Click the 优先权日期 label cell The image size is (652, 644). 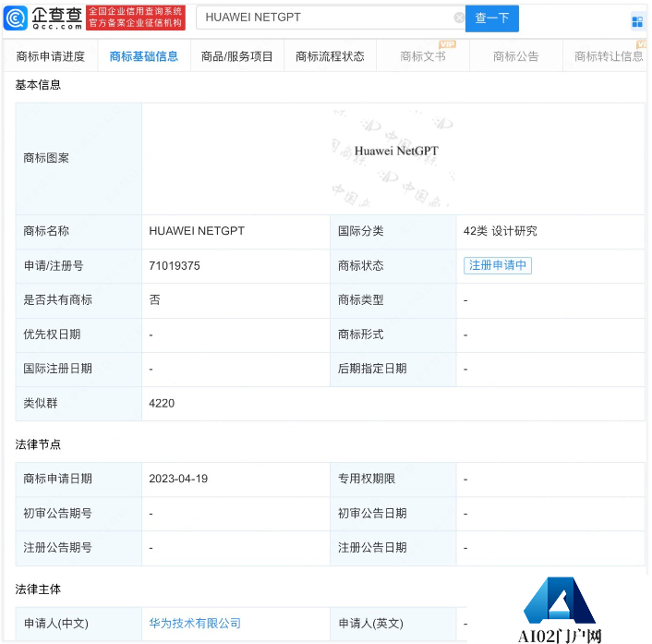pyautogui.click(x=78, y=334)
